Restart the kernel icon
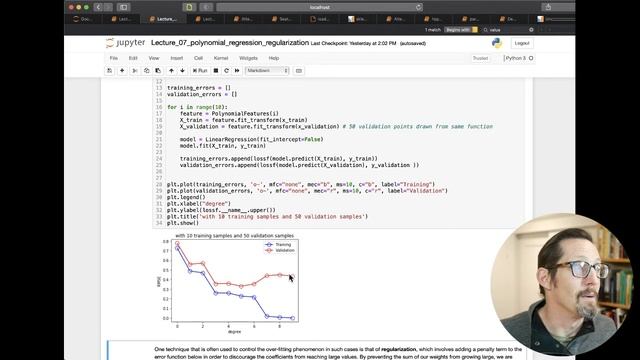 [x=227, y=71]
